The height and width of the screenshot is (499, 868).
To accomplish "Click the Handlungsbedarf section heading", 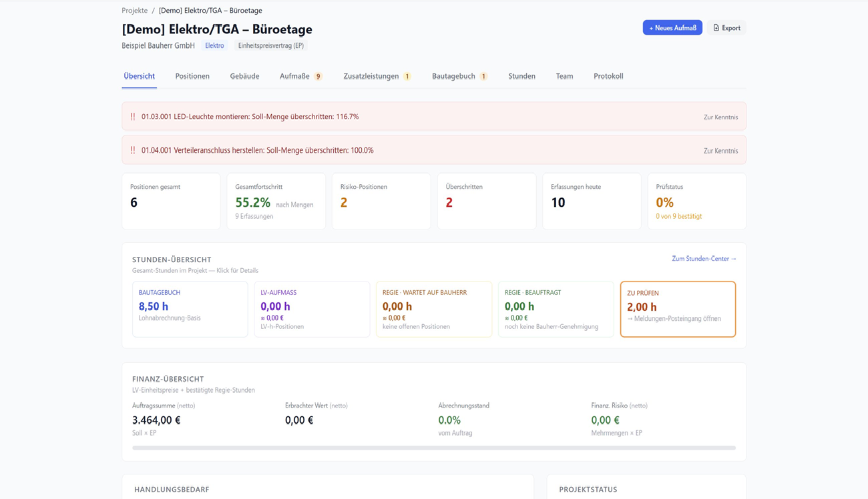I will click(x=172, y=490).
